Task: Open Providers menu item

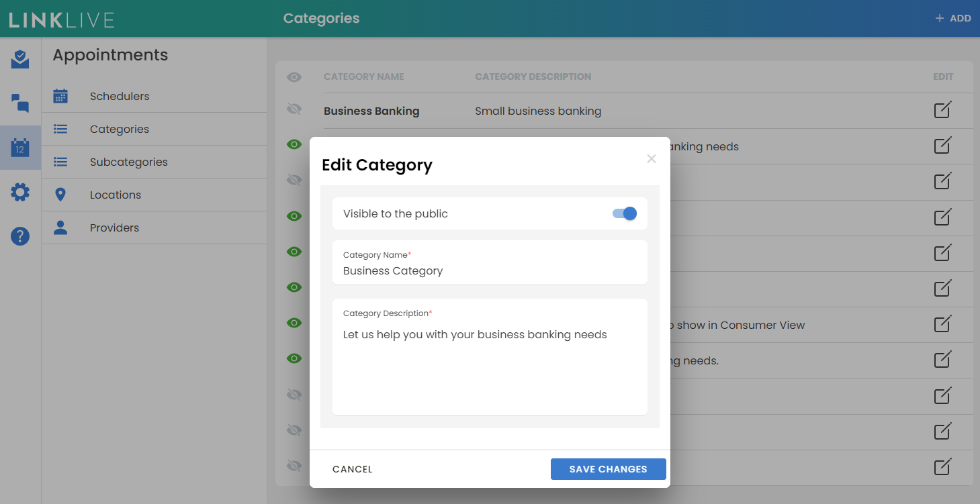Action: (x=114, y=228)
